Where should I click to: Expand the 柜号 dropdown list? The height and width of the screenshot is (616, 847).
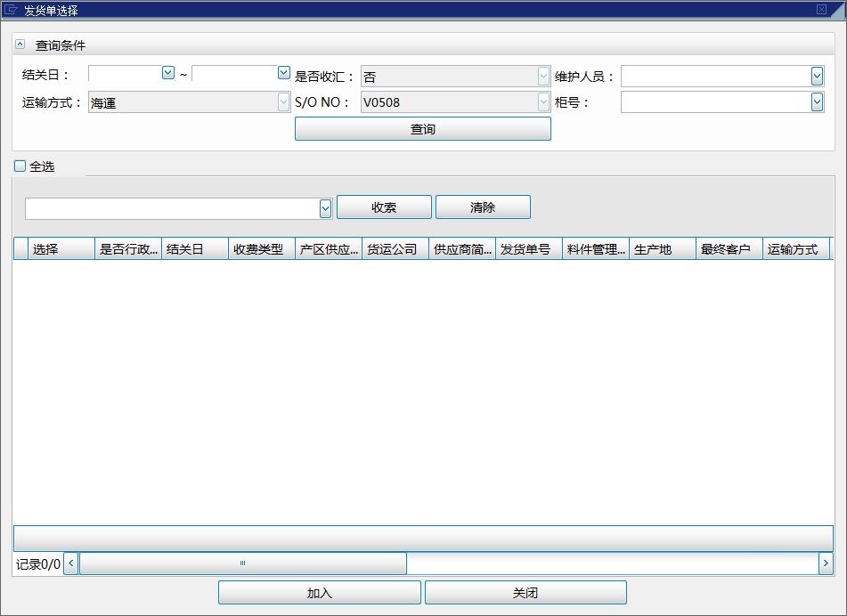[x=817, y=102]
